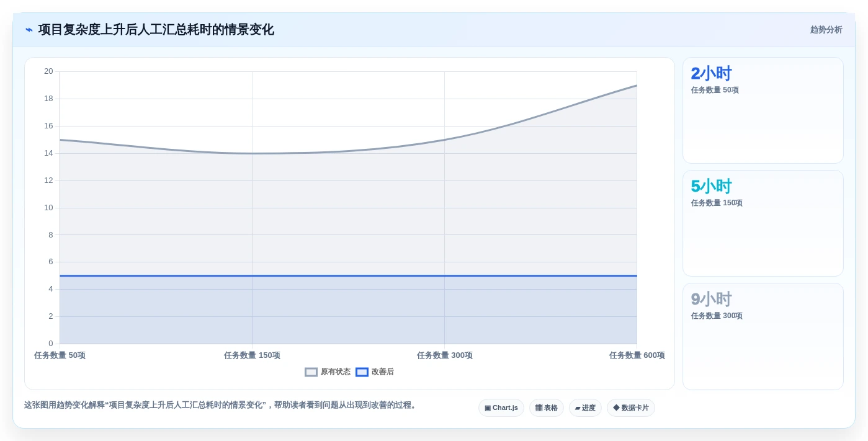
Task: Click the chart title 项目复杂度上升后人工汇总耗时的情景变化
Action: click(x=156, y=30)
